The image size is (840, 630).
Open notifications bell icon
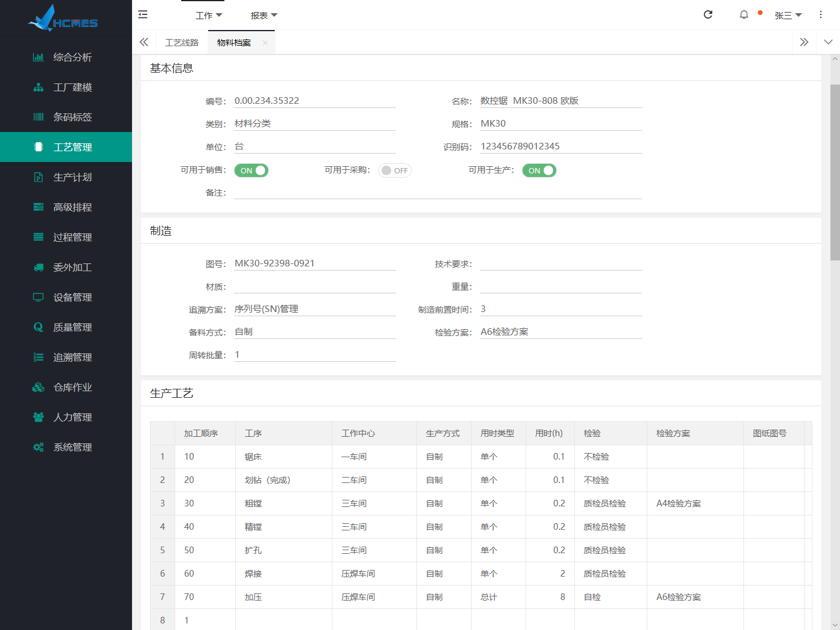point(744,14)
